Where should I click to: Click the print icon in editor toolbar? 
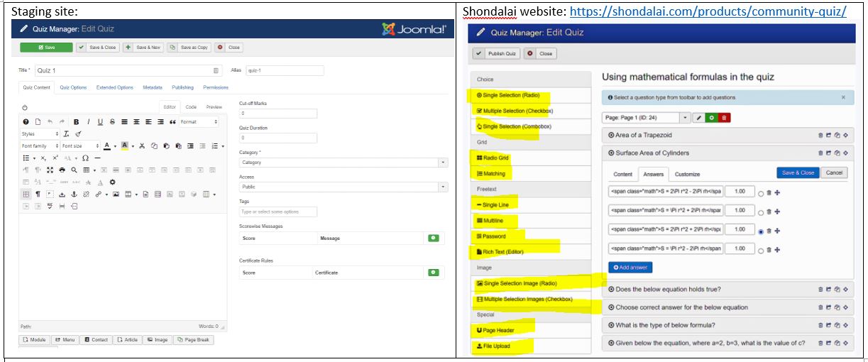click(x=63, y=170)
